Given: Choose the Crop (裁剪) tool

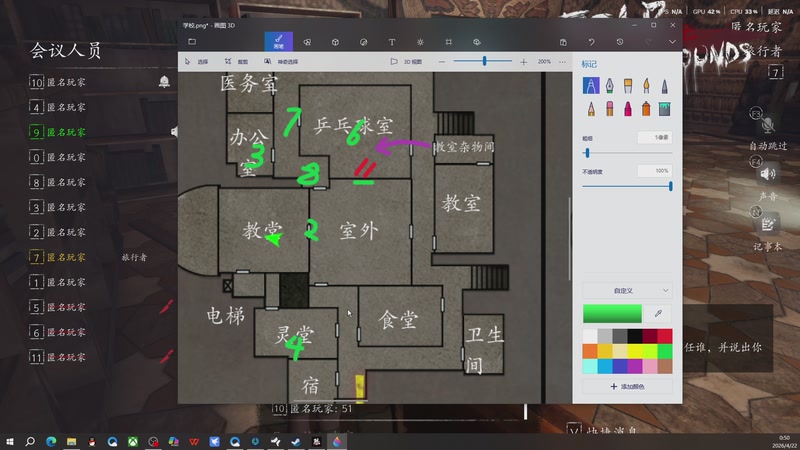Looking at the screenshot, I should (236, 62).
